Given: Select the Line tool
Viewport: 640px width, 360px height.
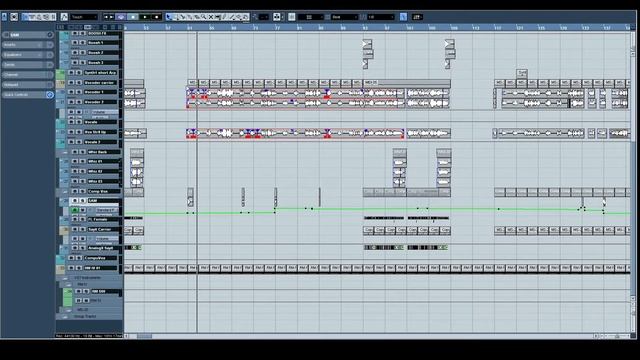Looking at the screenshot, I should point(231,17).
